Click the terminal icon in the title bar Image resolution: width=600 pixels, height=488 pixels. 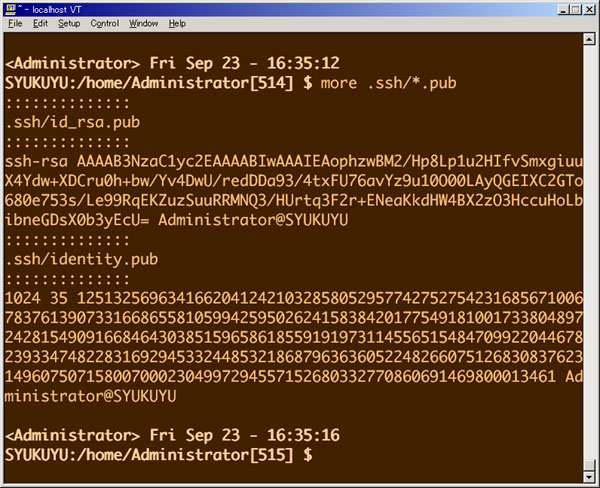[x=11, y=8]
